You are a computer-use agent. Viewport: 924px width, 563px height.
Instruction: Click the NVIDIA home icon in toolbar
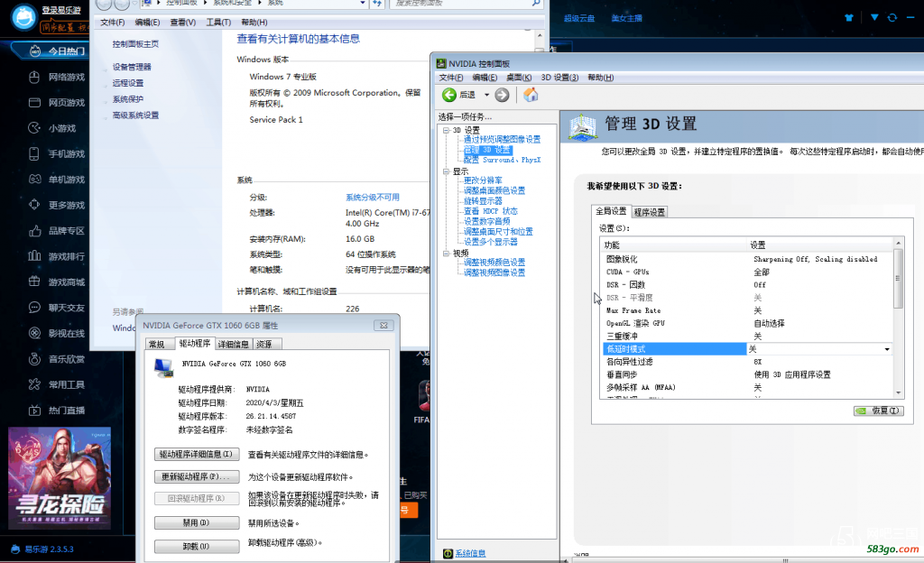[x=531, y=95]
